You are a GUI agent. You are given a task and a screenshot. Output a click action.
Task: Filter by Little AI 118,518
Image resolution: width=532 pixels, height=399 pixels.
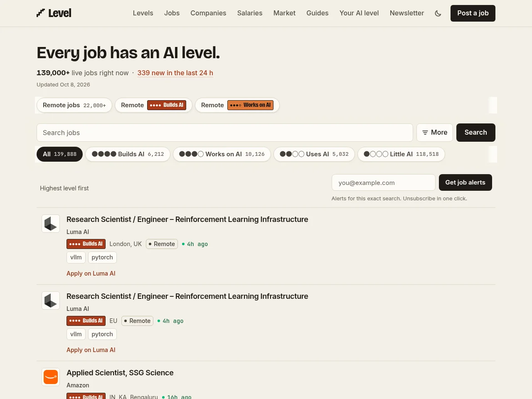pos(401,154)
